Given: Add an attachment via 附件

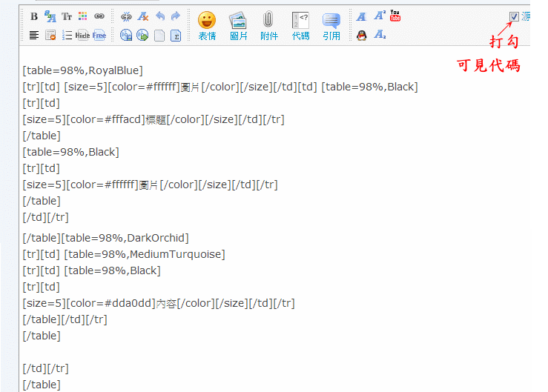Looking at the screenshot, I should click(x=268, y=25).
